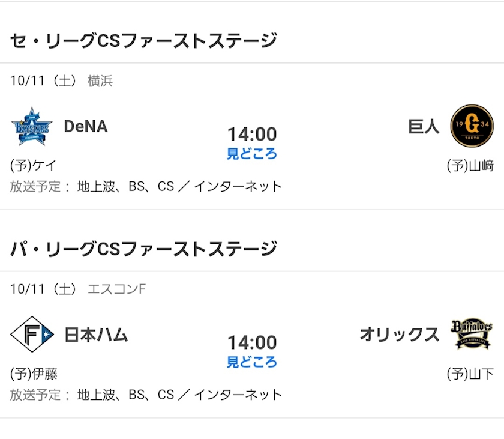Screen dimensions: 504x439
Task: Click DeNA probable starter (予)ケイ
Action: [x=34, y=165]
